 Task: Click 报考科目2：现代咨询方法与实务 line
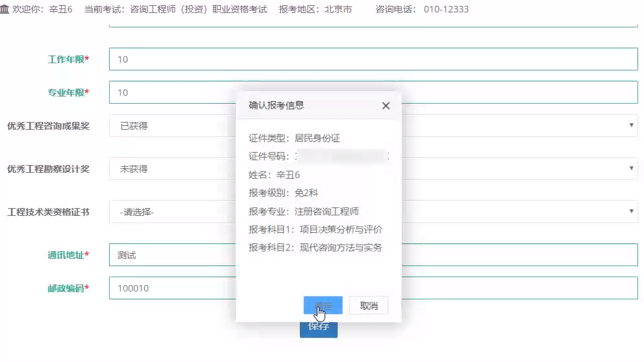[x=315, y=248]
